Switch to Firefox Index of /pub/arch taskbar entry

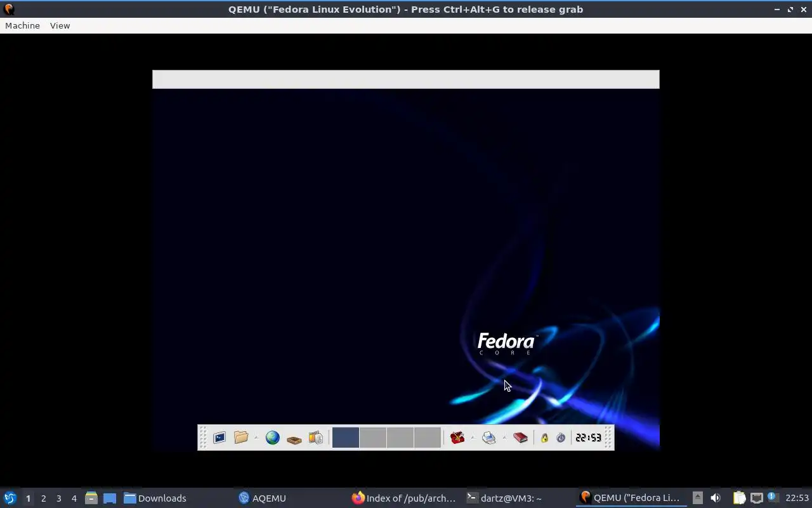point(404,498)
